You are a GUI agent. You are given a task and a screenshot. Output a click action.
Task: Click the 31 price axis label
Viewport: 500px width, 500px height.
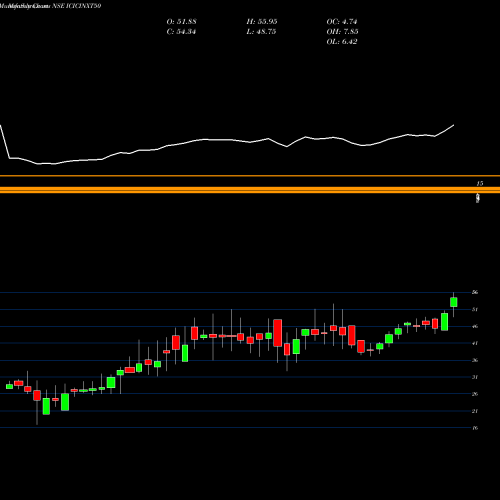[475, 377]
